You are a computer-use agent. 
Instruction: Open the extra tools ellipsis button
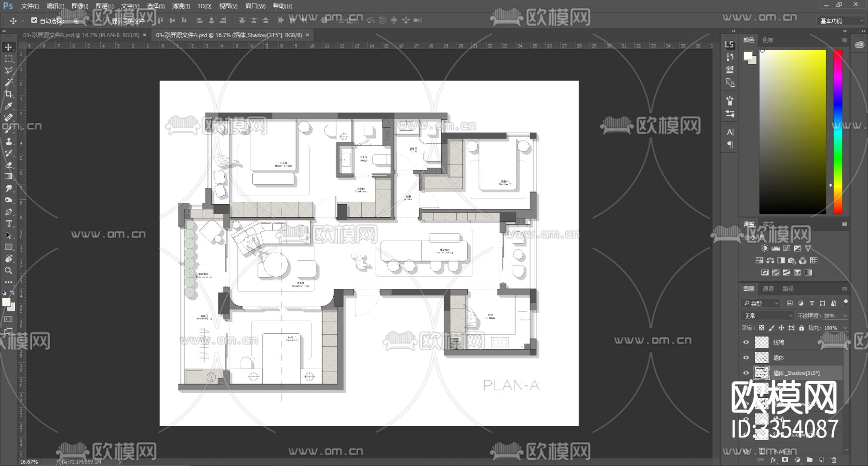[9, 282]
